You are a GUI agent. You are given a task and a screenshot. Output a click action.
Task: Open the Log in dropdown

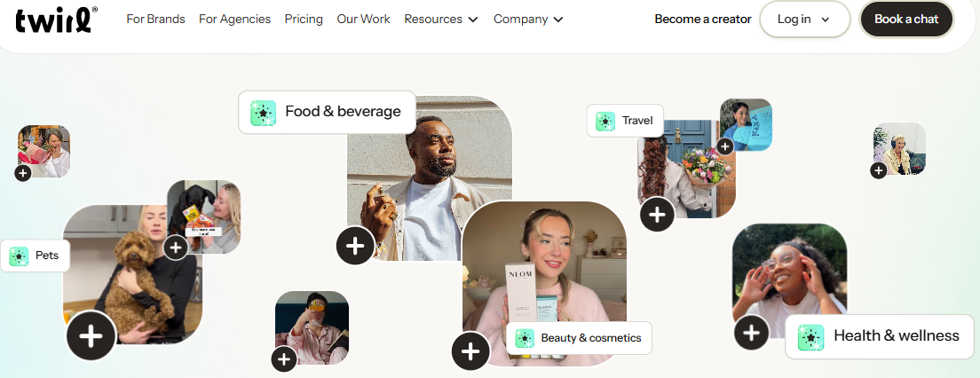click(804, 19)
